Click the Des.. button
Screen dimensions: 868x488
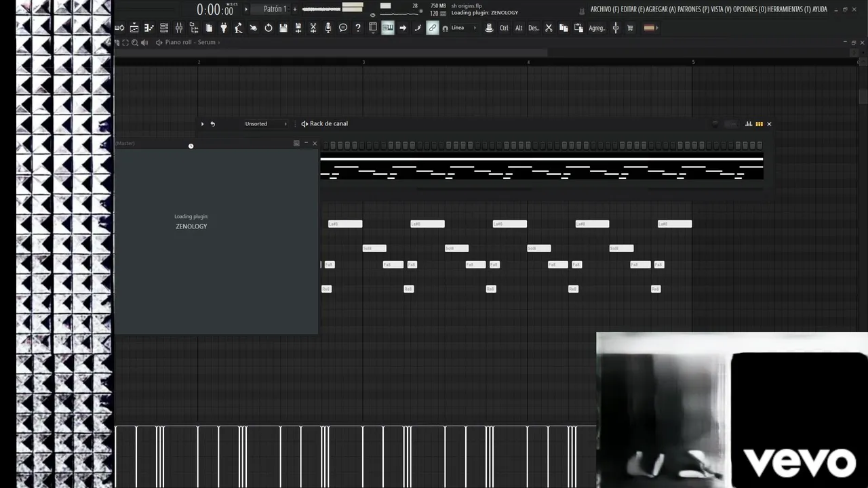coord(534,28)
